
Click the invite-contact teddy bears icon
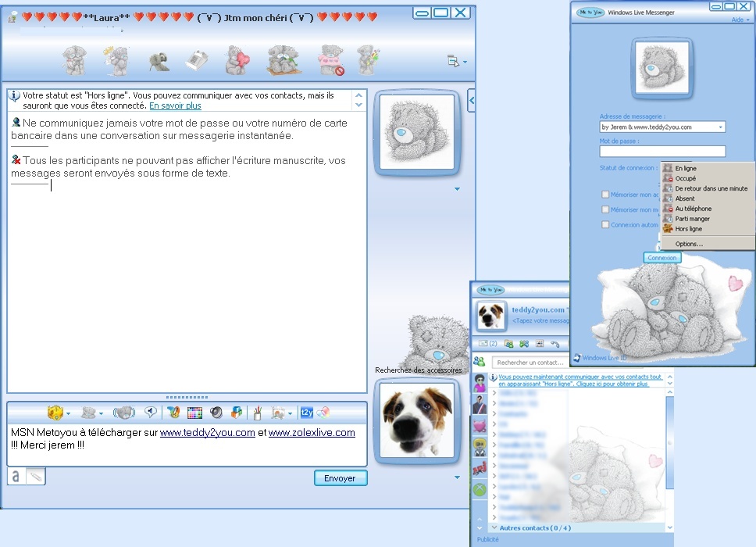tap(74, 60)
